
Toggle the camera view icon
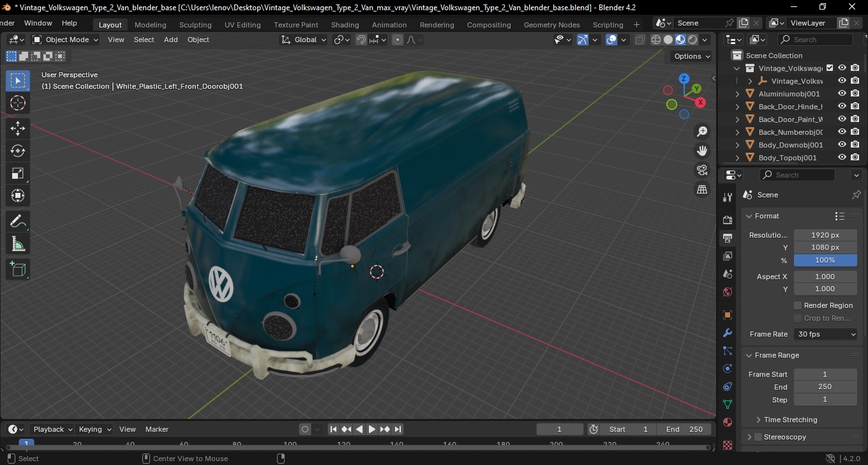702,170
